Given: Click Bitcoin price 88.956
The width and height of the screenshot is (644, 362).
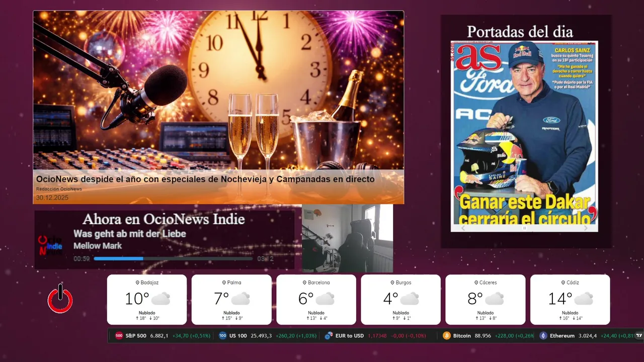Looking at the screenshot, I should coord(483,336).
